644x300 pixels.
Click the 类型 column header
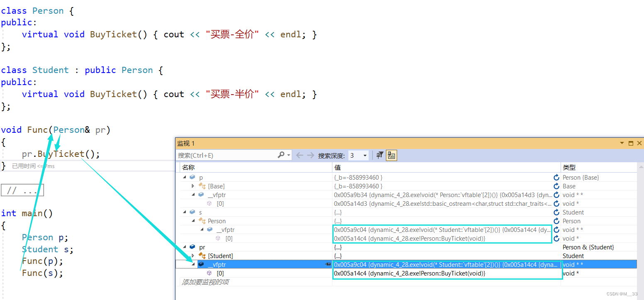[x=569, y=167]
